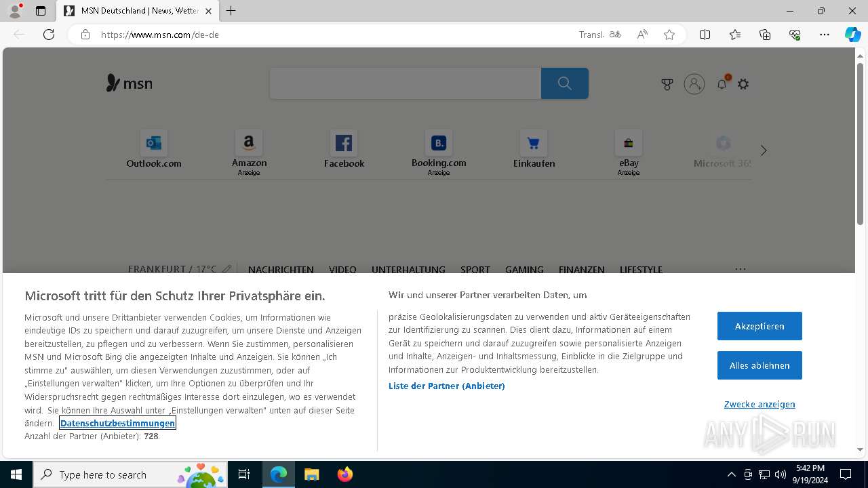Viewport: 868px width, 488px height.
Task: Click the scrollbar down arrow
Action: point(860,449)
